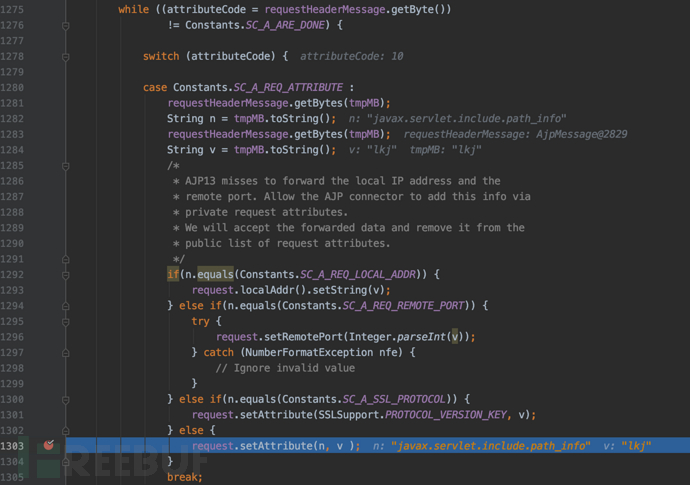Click 'getByte()' call on line 1275

[418, 10]
